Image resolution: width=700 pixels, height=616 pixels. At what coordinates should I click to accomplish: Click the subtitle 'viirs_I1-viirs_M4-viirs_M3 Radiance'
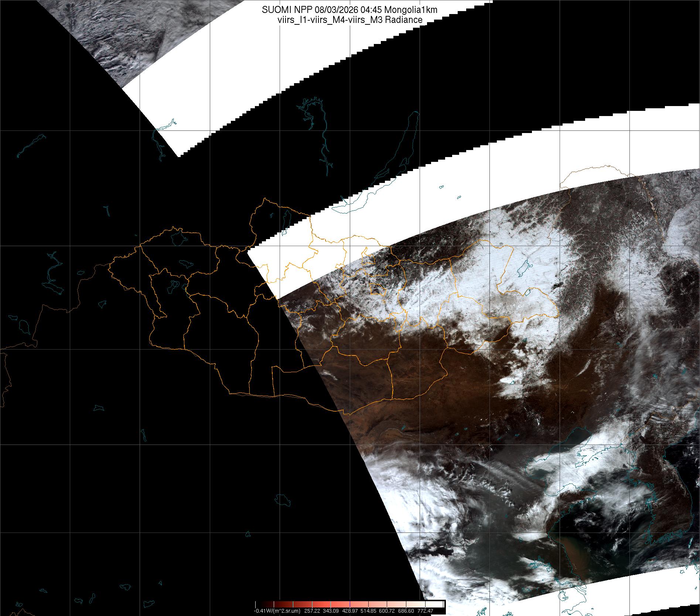pyautogui.click(x=350, y=20)
